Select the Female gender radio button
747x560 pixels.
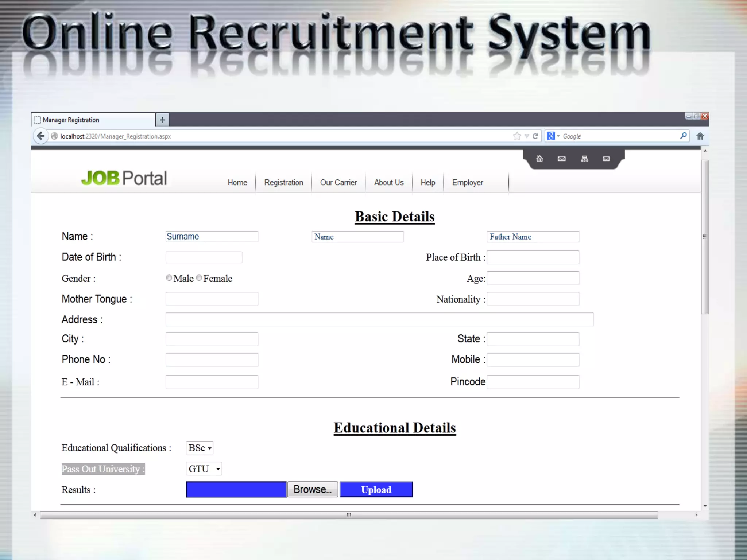point(199,278)
